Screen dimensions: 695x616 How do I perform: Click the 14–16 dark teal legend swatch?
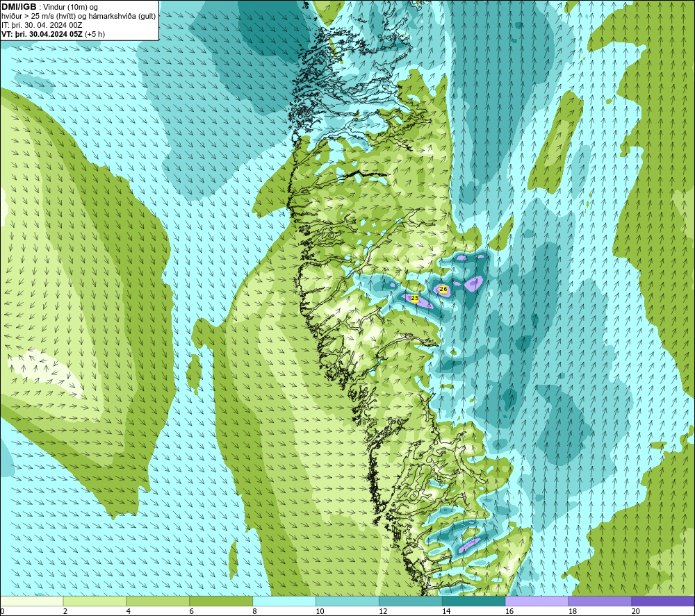(x=474, y=601)
